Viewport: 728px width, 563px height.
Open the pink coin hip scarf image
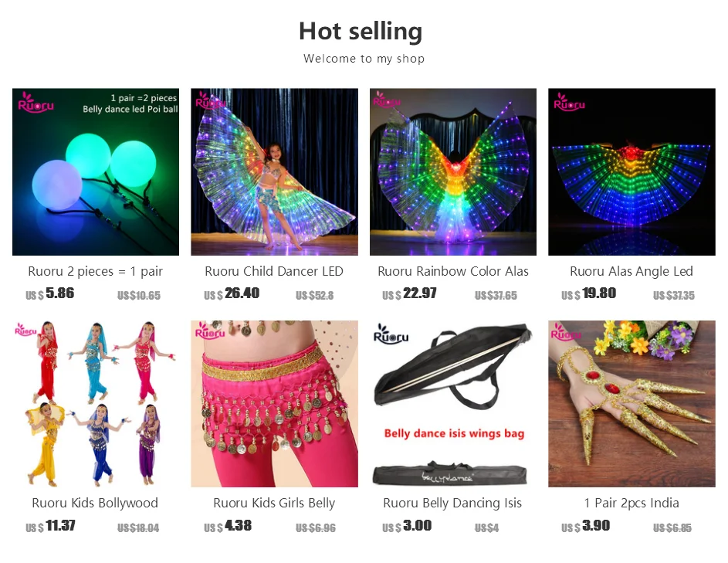coord(274,404)
